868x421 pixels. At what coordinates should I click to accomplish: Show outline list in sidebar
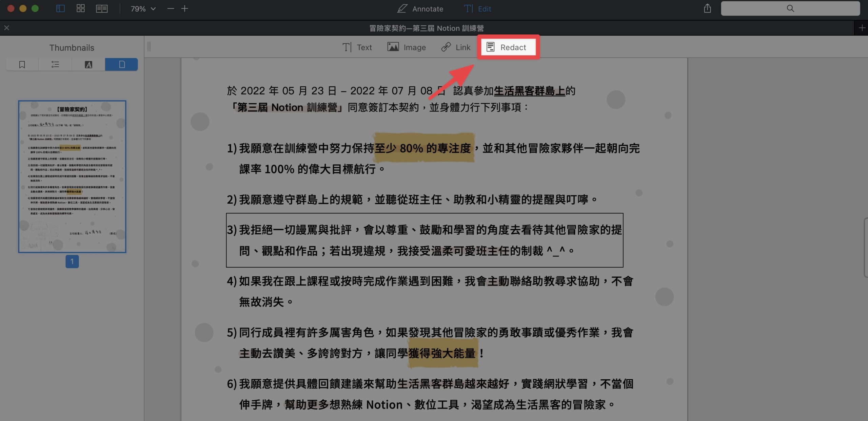coord(55,64)
